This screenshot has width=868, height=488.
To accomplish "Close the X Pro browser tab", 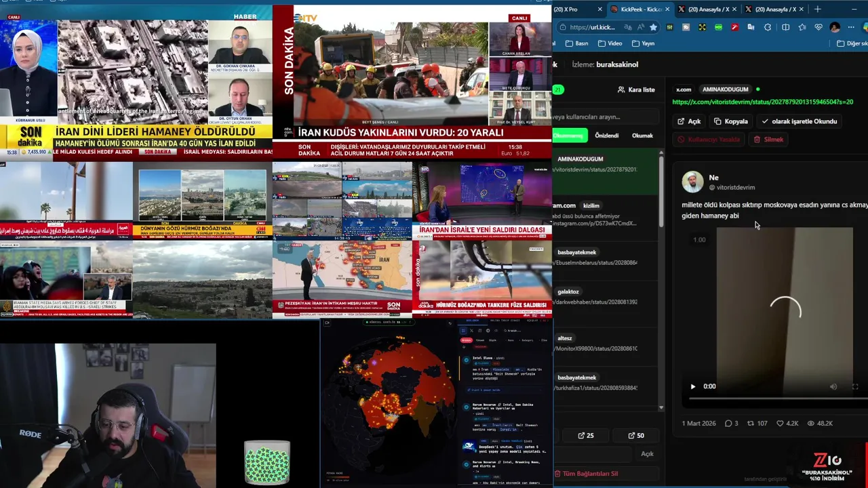I will [599, 9].
